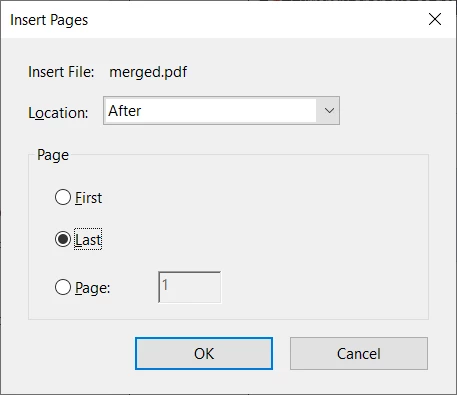This screenshot has width=457, height=395.
Task: Click the "Location:" field label
Action: pos(58,113)
